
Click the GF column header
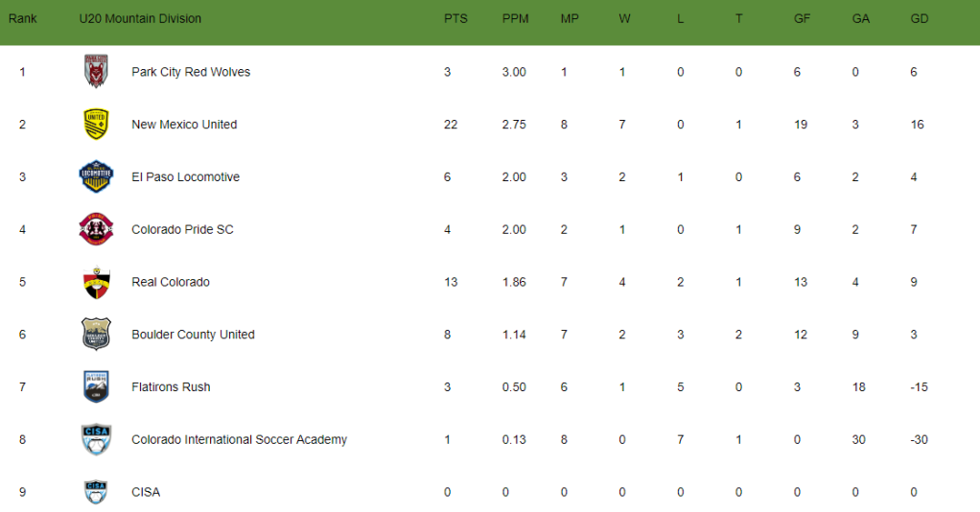[802, 19]
